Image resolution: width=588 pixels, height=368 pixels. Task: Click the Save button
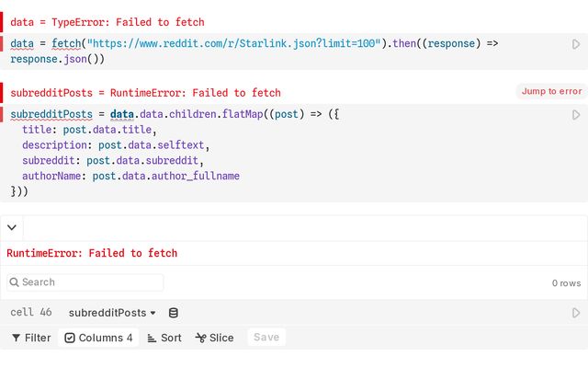pos(266,338)
